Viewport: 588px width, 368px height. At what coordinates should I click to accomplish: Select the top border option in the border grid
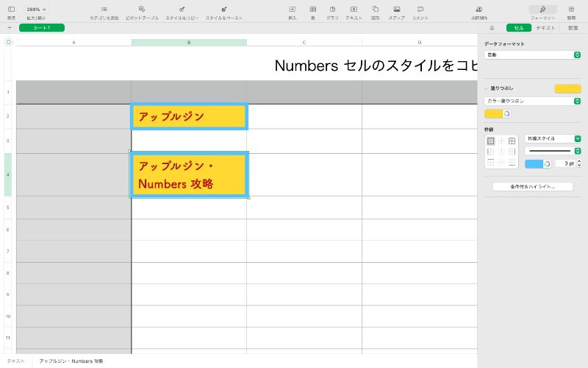tap(490, 162)
